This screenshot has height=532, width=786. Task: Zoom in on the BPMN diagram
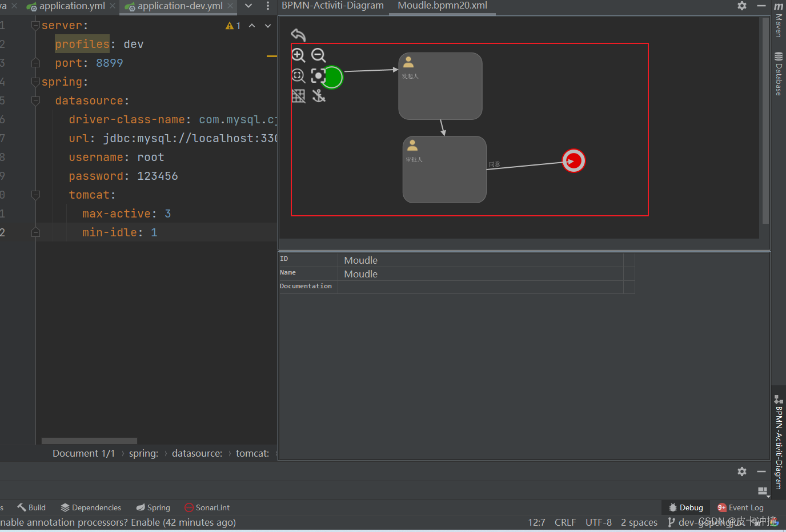point(298,55)
